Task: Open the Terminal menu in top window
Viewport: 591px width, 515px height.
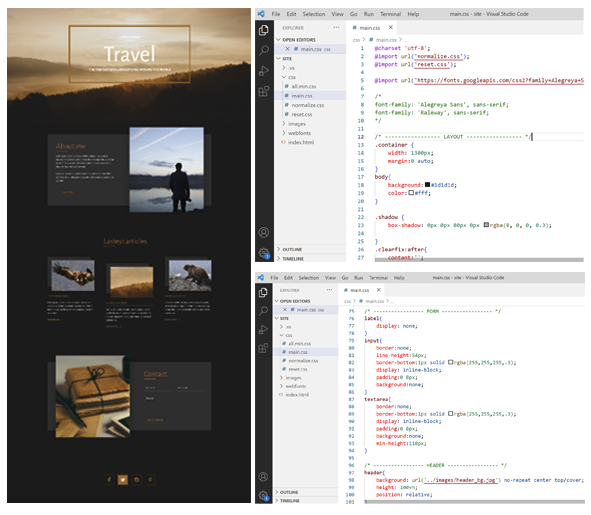Action: pyautogui.click(x=390, y=14)
